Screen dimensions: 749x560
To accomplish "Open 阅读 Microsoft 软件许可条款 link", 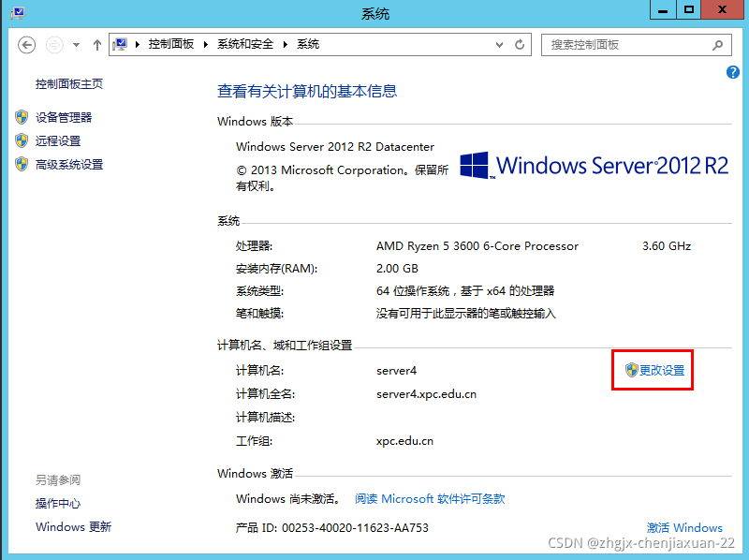I will pos(430,499).
